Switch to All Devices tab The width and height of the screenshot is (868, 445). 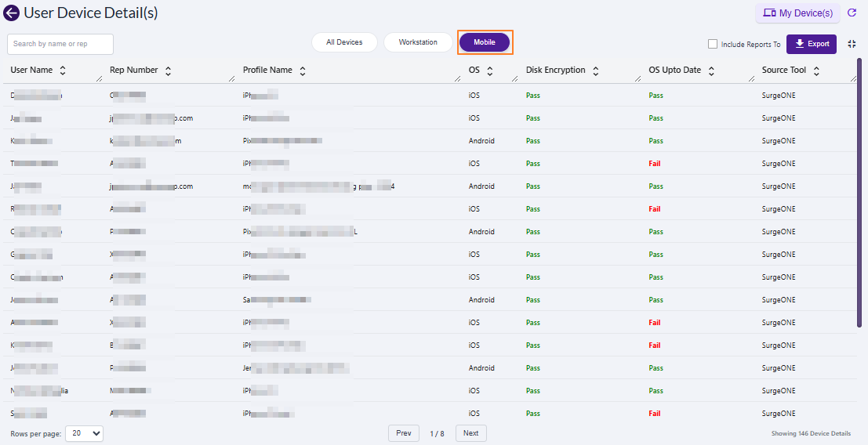344,42
